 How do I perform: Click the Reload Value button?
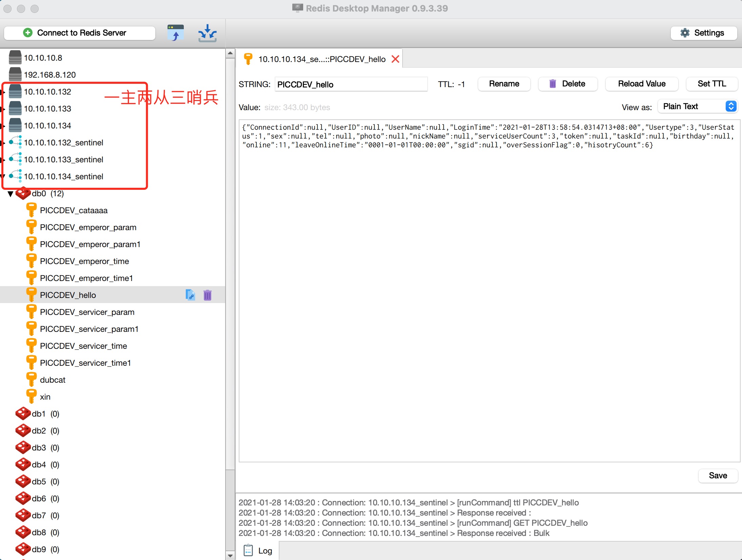[x=642, y=84]
